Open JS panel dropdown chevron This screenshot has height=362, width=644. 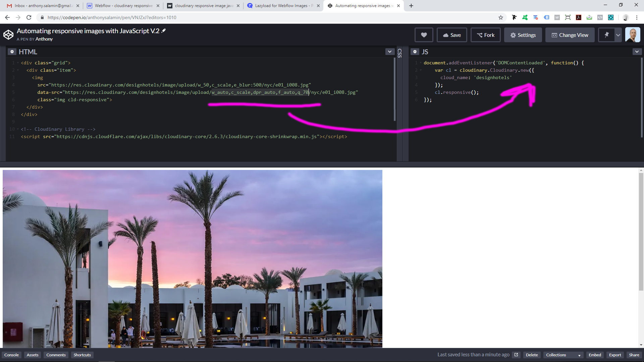point(637,52)
